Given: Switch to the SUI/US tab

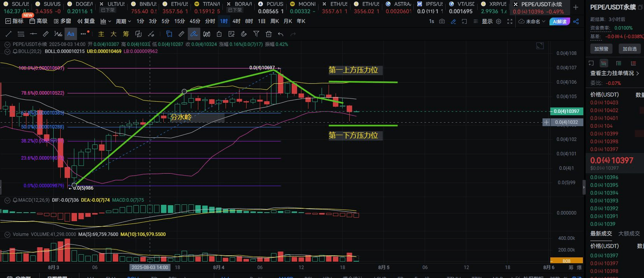Looking at the screenshot, I should point(48,7).
